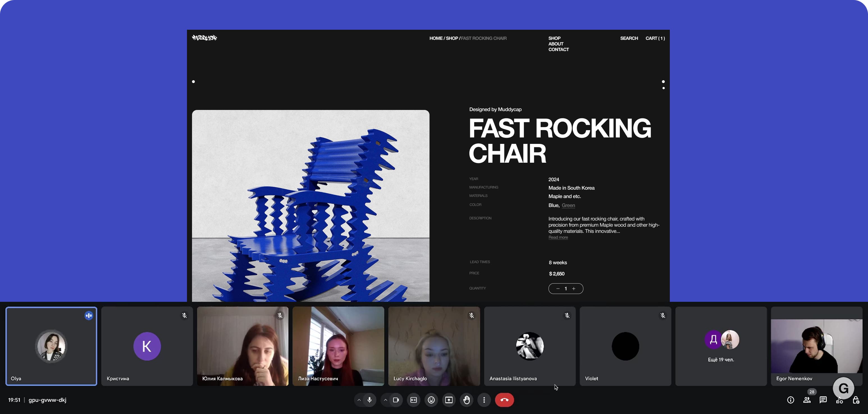The width and height of the screenshot is (868, 414).
Task: Click the raise hand icon
Action: click(x=466, y=400)
